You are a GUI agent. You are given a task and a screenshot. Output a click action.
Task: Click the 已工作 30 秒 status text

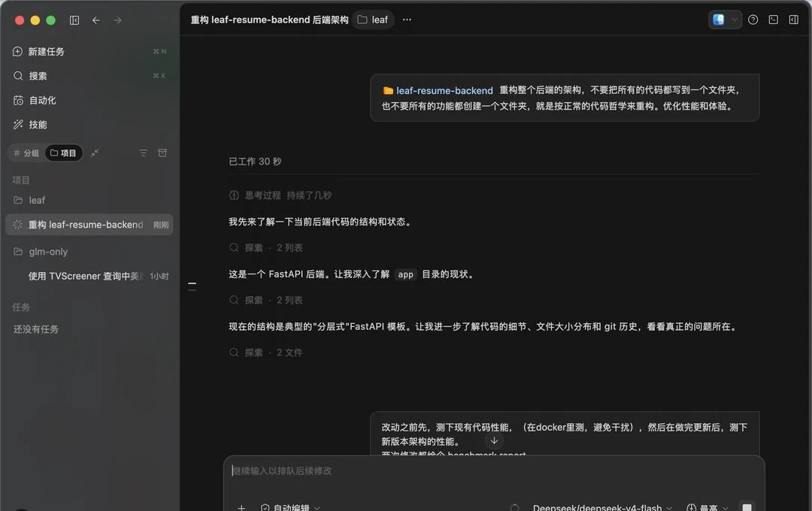256,162
